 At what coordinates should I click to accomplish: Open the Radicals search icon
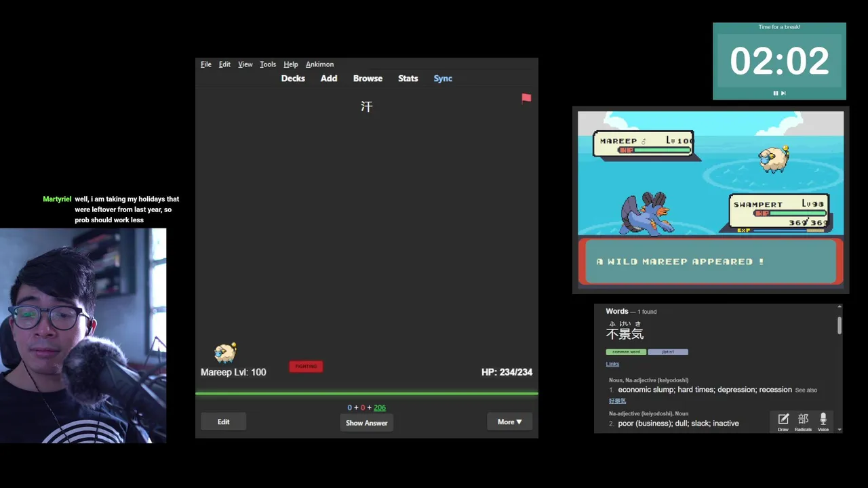803,422
